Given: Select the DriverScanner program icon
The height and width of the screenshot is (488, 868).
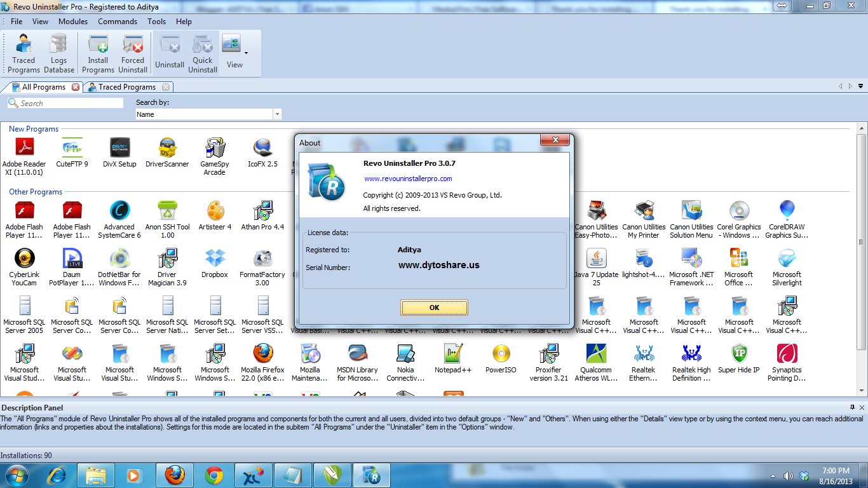Looking at the screenshot, I should coord(167,152).
